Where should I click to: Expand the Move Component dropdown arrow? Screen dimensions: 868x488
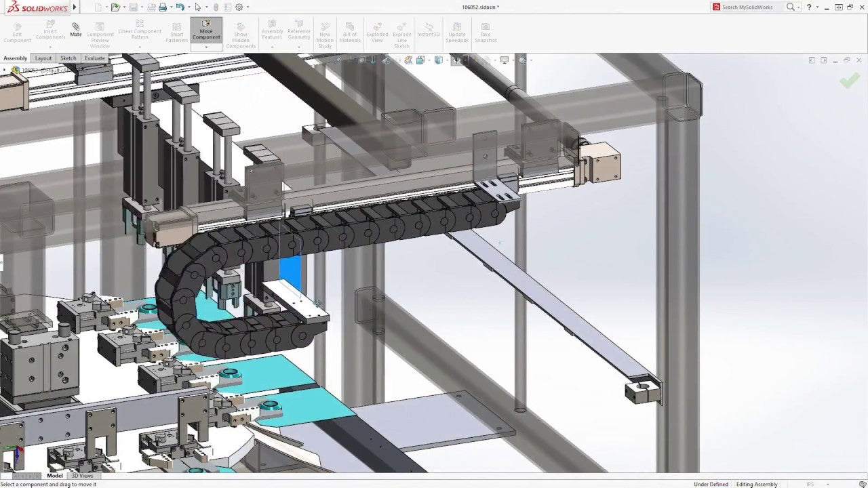(206, 47)
